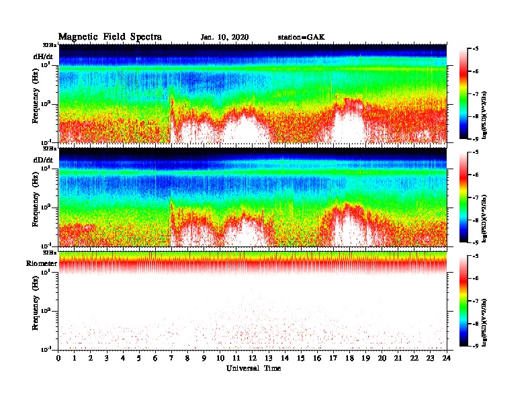Click the "10" hour tick on time axis

(x=220, y=359)
